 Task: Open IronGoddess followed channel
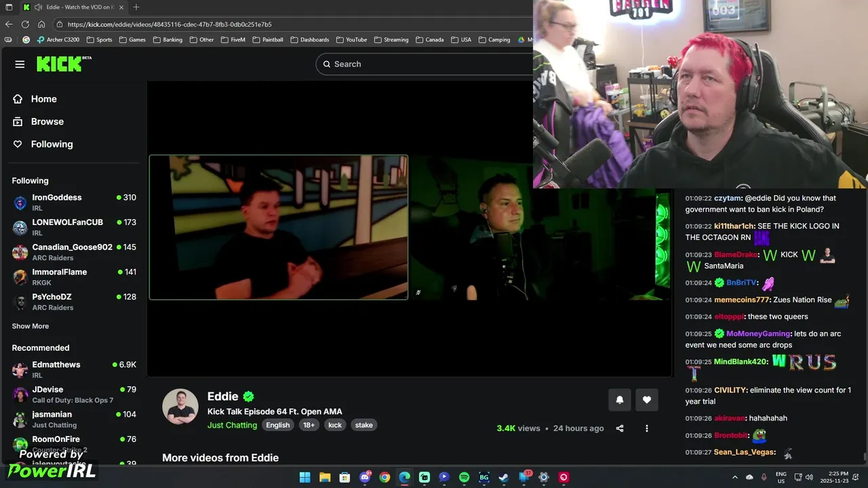click(74, 202)
